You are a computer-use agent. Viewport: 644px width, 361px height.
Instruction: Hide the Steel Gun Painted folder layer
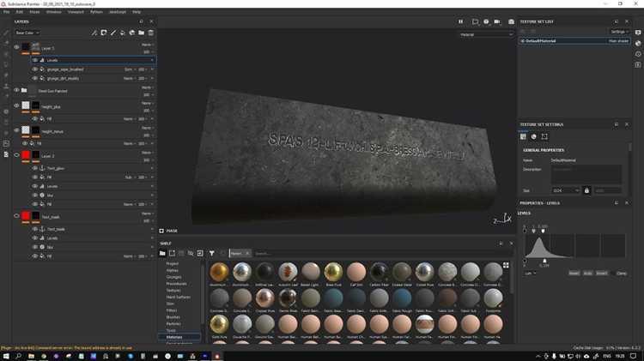click(x=16, y=90)
